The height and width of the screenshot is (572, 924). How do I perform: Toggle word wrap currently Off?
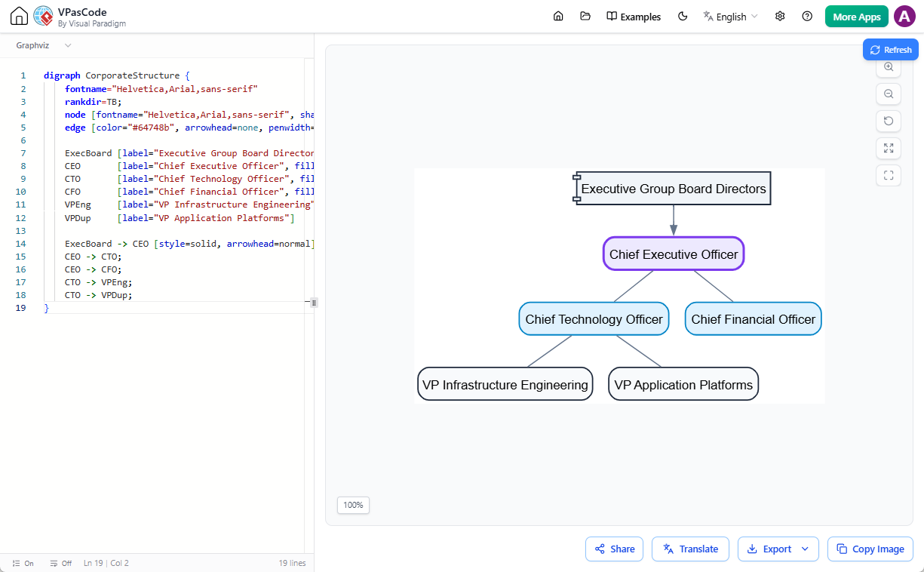[60, 563]
